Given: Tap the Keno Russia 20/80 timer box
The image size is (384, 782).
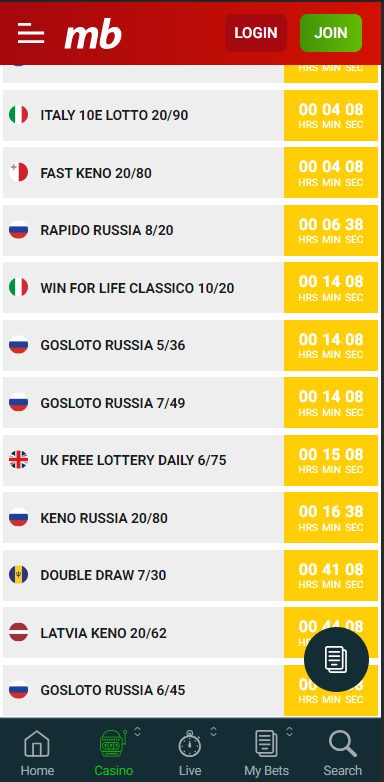Looking at the screenshot, I should (331, 518).
